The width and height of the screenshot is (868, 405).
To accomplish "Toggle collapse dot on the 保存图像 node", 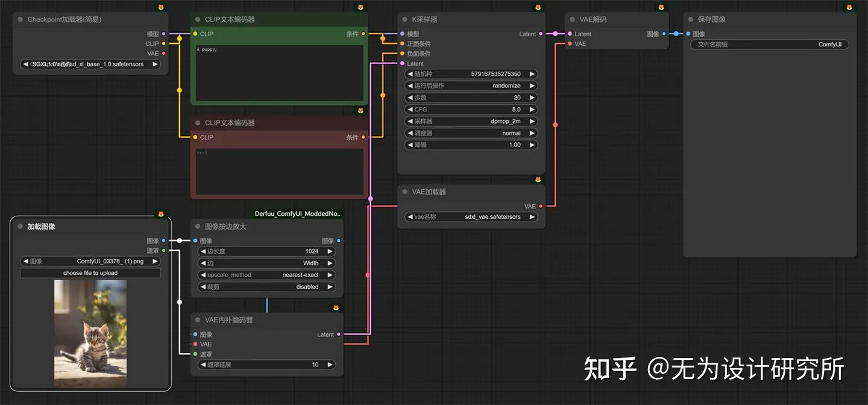I will point(690,20).
